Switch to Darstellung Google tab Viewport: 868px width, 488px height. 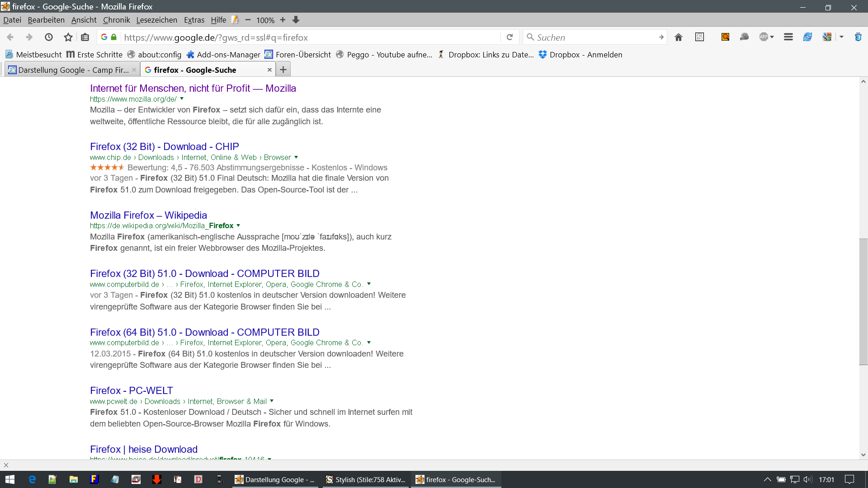[72, 70]
